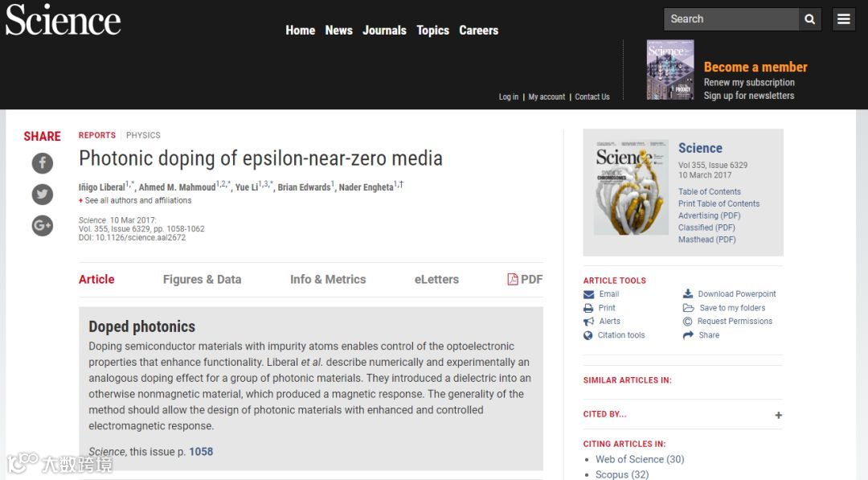Click author Iñigo Liberal
This screenshot has height=480, width=868.
tap(102, 187)
